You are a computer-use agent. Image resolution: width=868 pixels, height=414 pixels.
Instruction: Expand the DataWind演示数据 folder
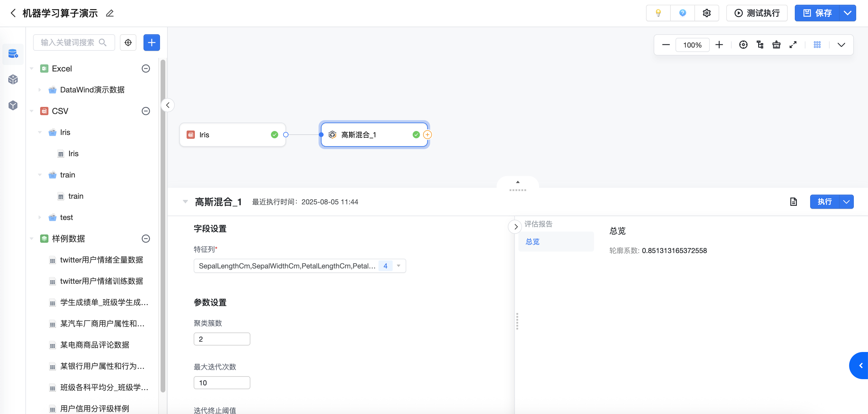click(40, 90)
